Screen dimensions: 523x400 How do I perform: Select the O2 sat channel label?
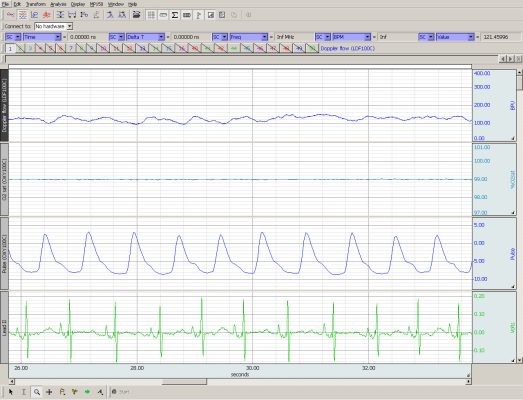[4, 179]
